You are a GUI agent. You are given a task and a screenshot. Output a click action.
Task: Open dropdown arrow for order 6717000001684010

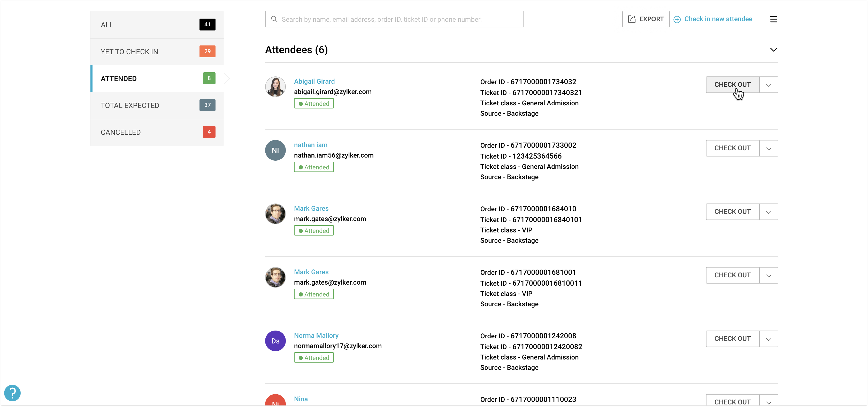pyautogui.click(x=769, y=212)
